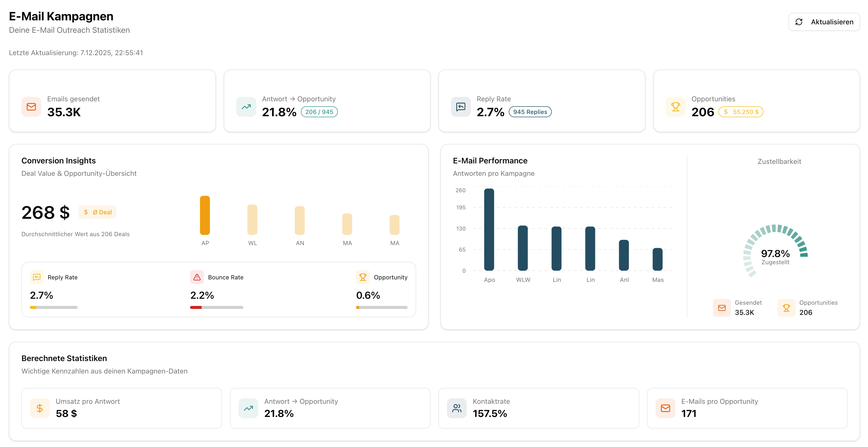Click the Opportunities trophy icon
This screenshot has height=447, width=868.
coord(675,107)
